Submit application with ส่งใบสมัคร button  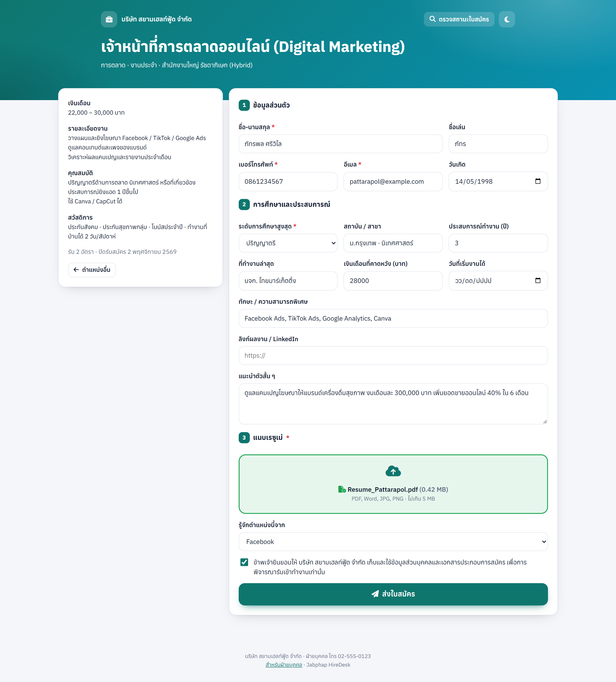(x=393, y=594)
